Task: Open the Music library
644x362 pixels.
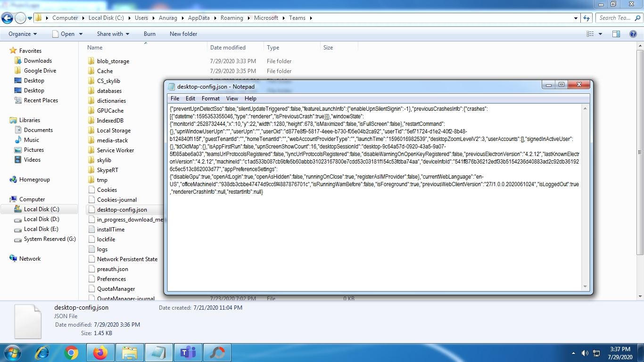Action: coord(32,140)
